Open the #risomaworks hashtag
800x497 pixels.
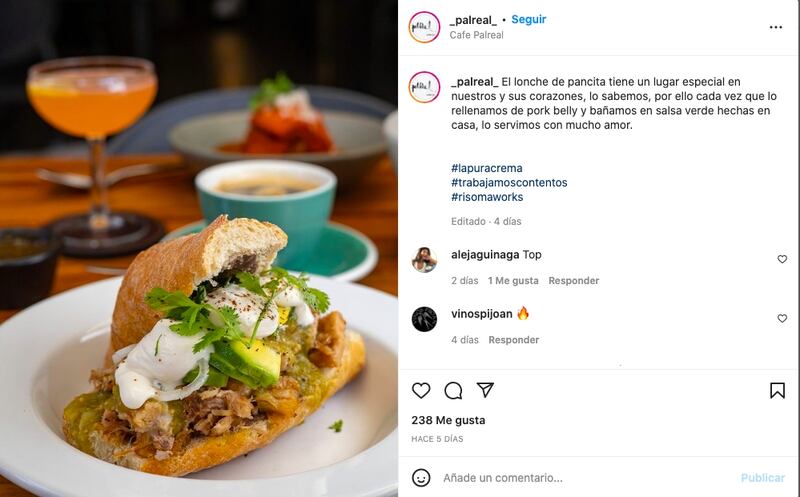click(487, 196)
